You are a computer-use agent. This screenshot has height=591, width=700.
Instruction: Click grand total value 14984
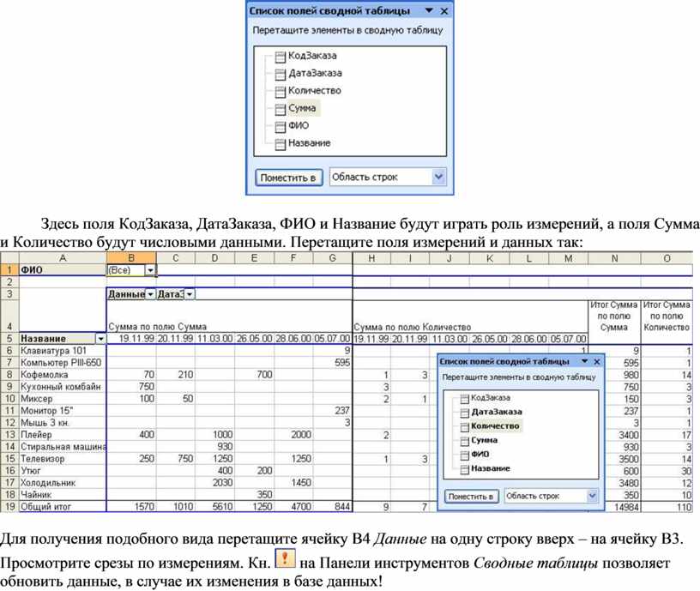pyautogui.click(x=626, y=508)
